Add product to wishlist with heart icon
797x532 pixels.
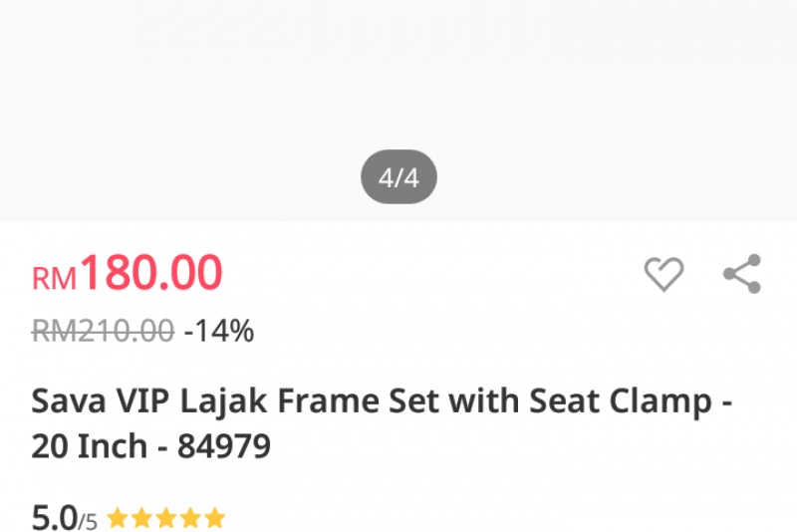coord(664,274)
